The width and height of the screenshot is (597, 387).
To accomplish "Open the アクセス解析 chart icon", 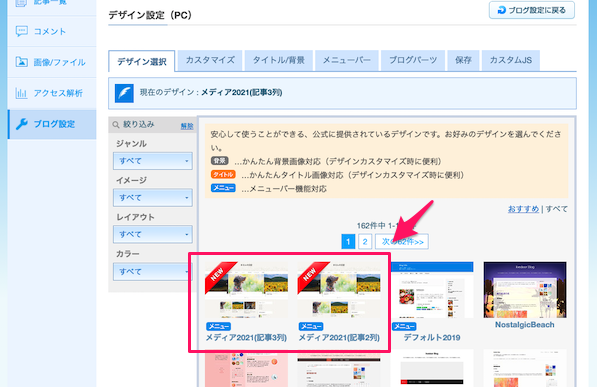I will pyautogui.click(x=21, y=93).
